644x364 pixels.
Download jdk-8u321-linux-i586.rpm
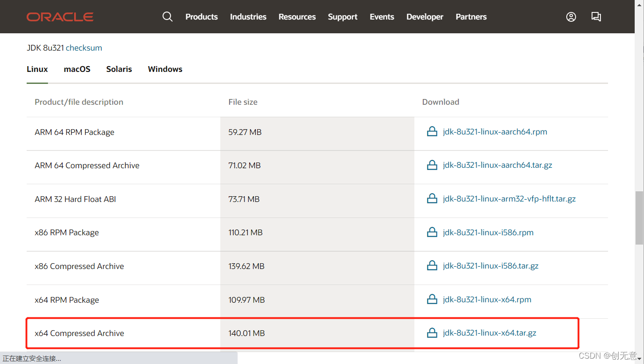[488, 232]
